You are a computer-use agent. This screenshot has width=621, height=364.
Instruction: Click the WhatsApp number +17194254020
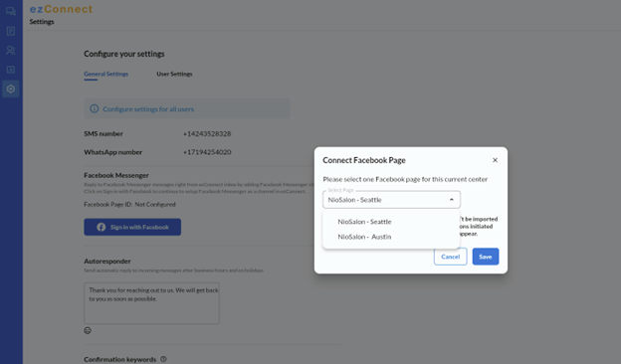click(x=207, y=152)
